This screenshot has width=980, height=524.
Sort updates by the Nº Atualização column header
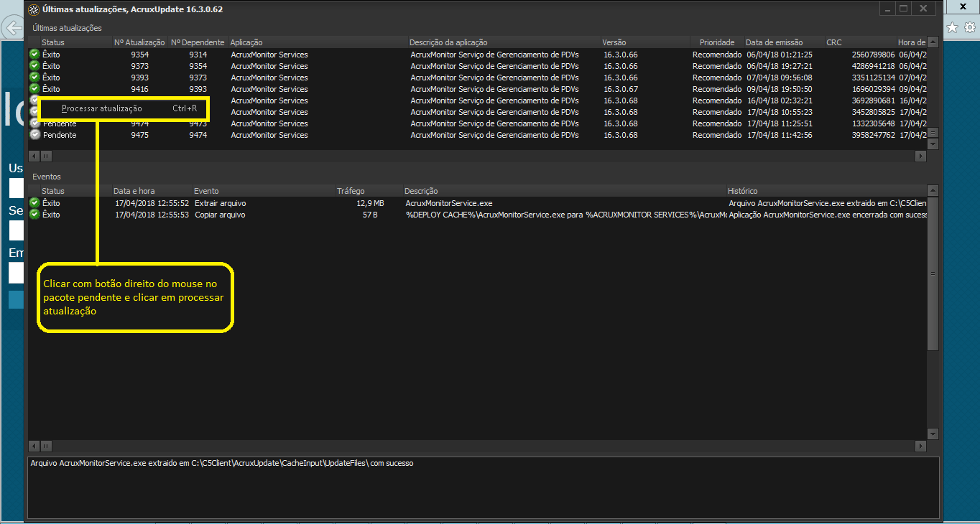pyautogui.click(x=139, y=42)
